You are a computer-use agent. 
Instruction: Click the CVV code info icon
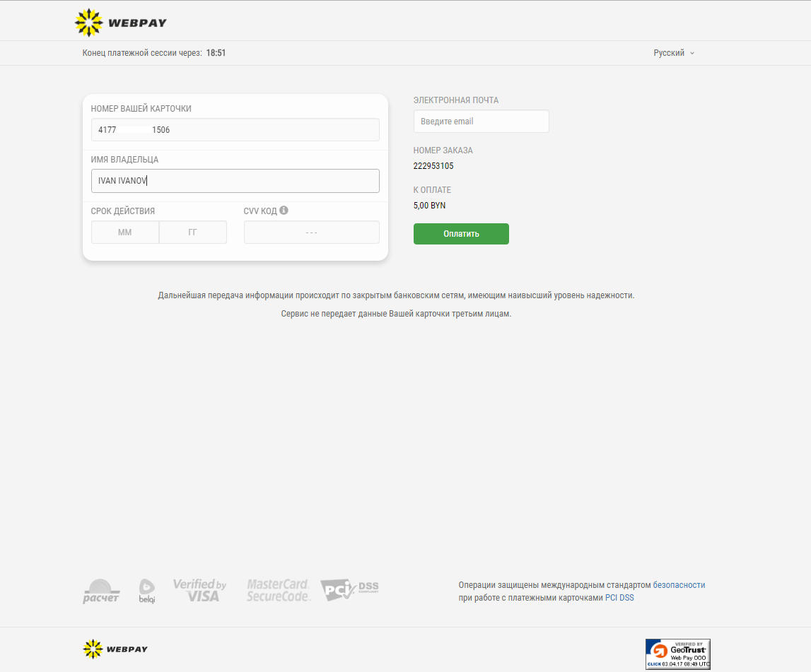[284, 211]
